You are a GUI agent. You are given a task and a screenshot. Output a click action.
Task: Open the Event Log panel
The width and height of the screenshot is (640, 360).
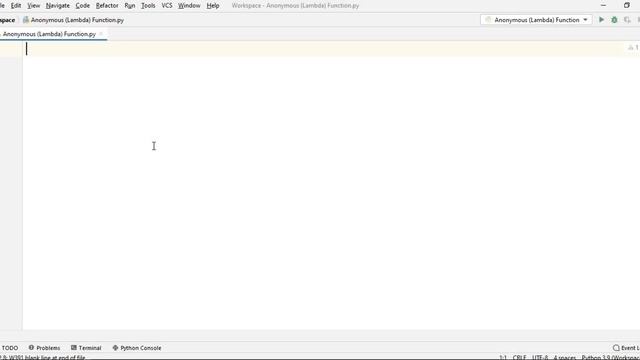626,348
